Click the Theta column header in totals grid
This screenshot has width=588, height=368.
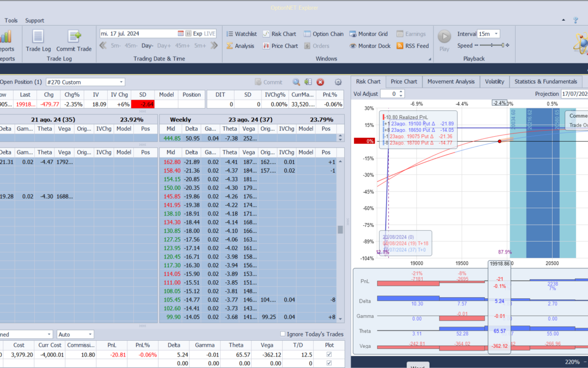pyautogui.click(x=236, y=345)
